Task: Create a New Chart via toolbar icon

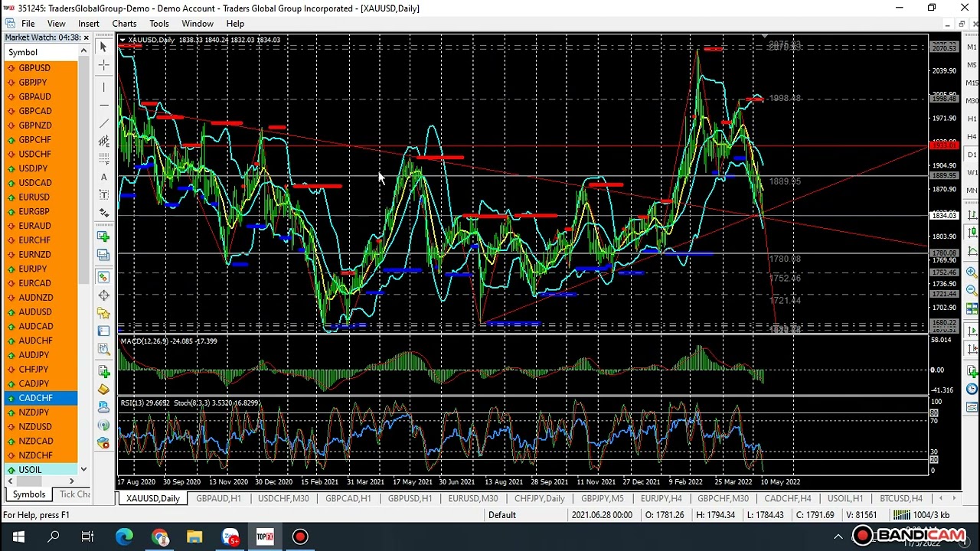Action: pyautogui.click(x=103, y=236)
